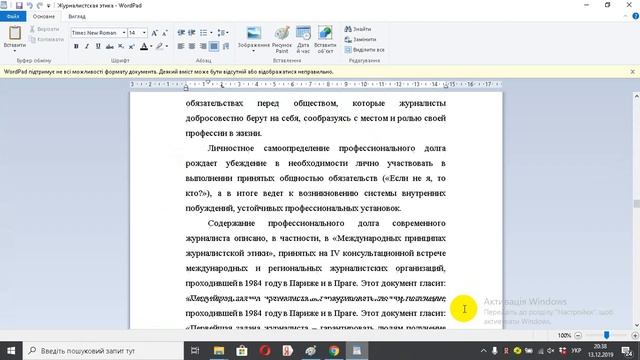Click the justify text alignment icon
640x360 pixels.
[x=214, y=47]
